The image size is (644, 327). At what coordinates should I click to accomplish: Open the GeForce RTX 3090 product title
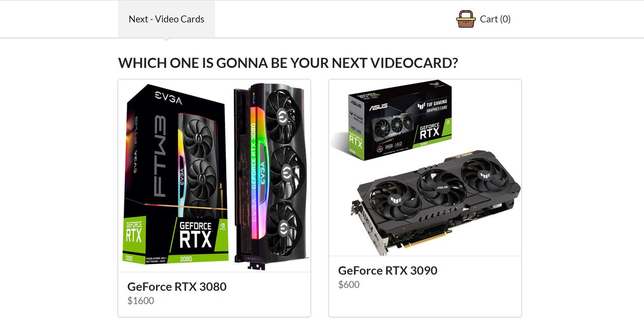(x=388, y=270)
